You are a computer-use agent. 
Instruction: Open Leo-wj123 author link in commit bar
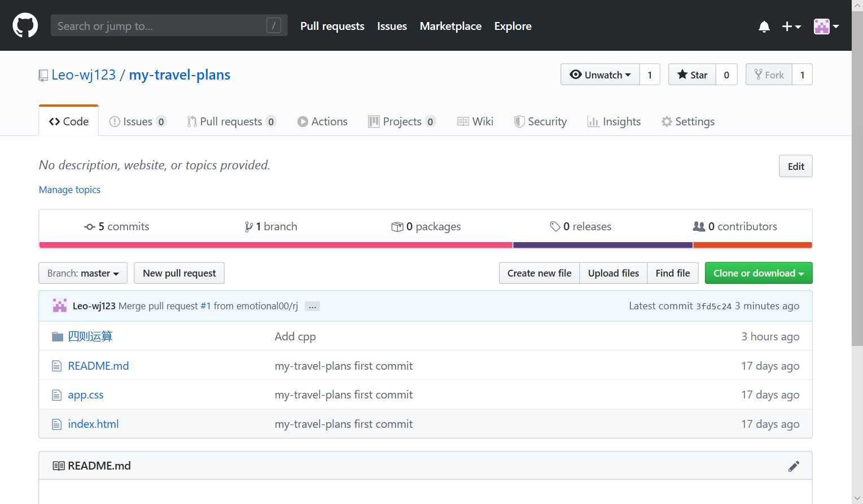click(x=94, y=306)
